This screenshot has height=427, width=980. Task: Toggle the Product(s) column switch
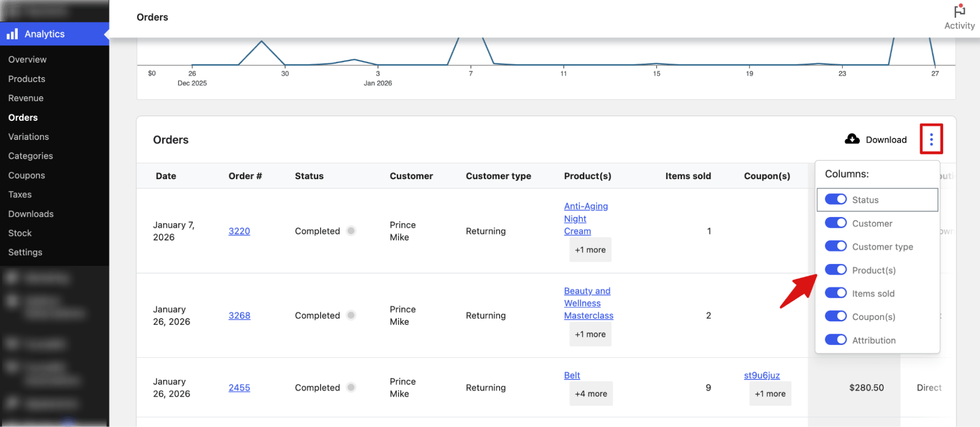[x=836, y=269]
